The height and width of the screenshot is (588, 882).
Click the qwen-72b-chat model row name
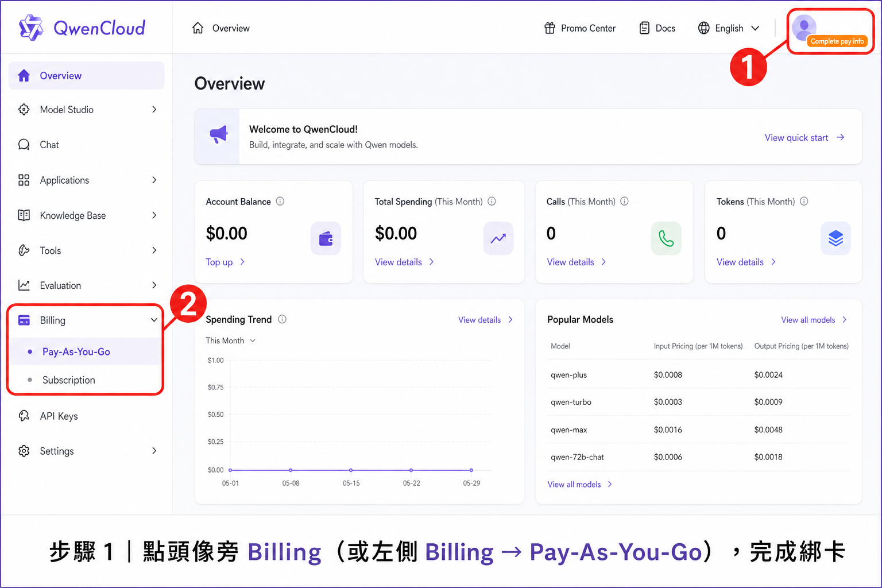point(577,457)
